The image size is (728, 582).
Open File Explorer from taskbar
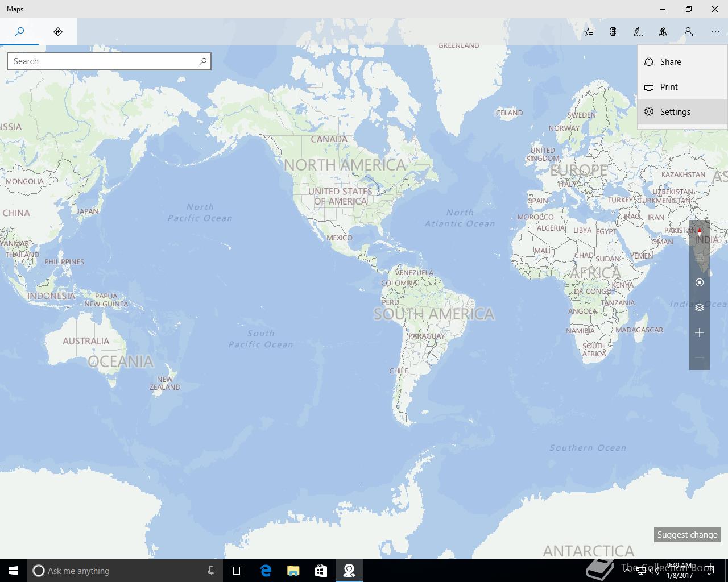(293, 571)
